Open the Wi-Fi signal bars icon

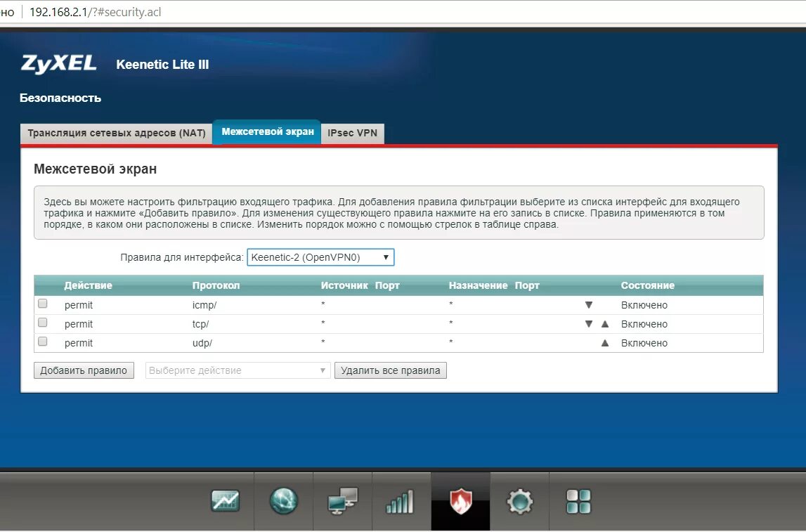click(x=401, y=502)
